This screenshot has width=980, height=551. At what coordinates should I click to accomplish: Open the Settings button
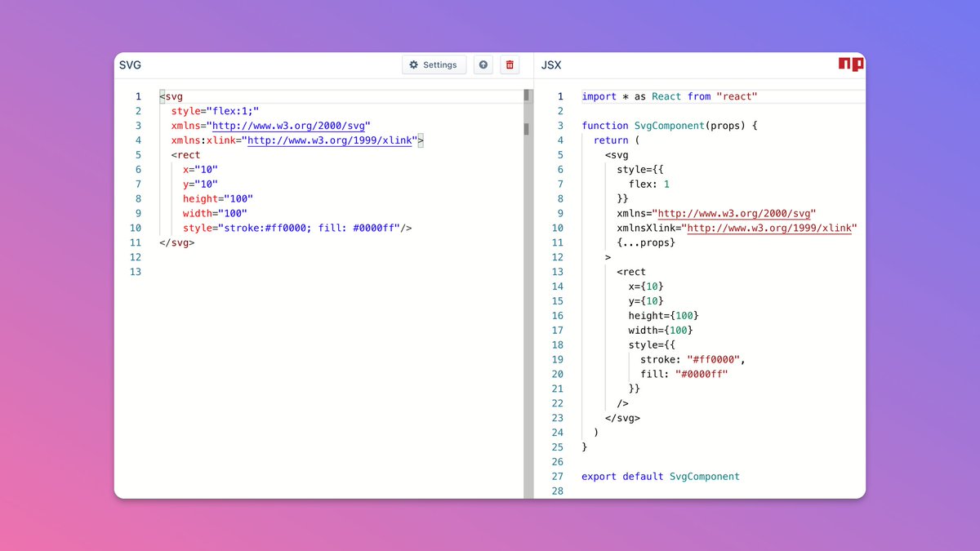pos(434,64)
